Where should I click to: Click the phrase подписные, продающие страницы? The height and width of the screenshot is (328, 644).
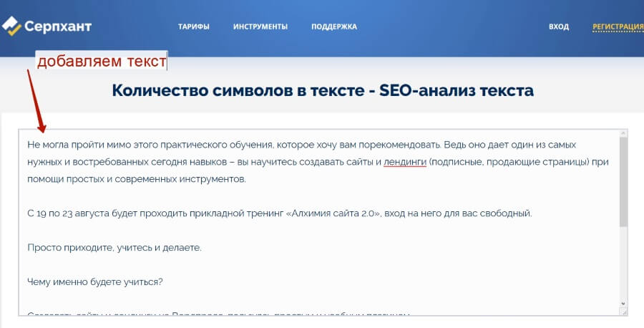tap(509, 162)
